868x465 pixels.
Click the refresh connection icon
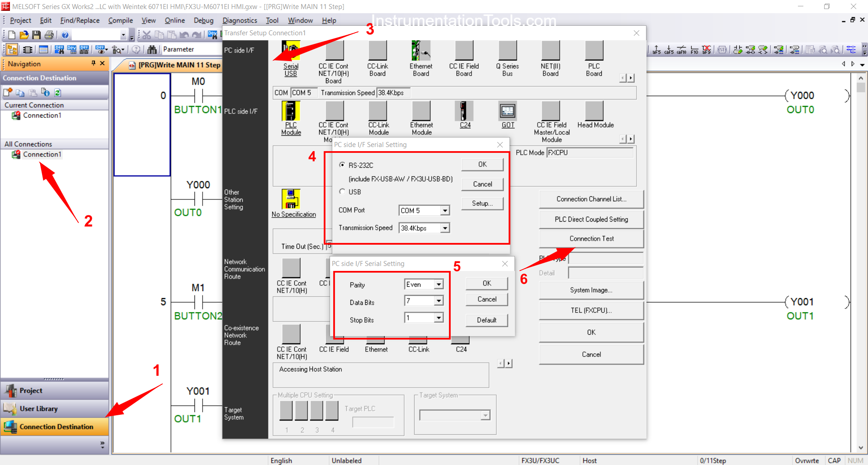point(58,92)
